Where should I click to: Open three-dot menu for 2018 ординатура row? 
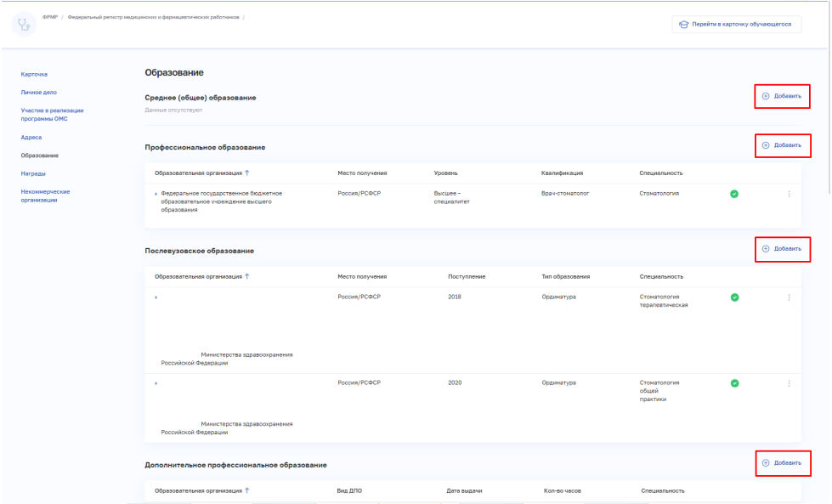789,297
